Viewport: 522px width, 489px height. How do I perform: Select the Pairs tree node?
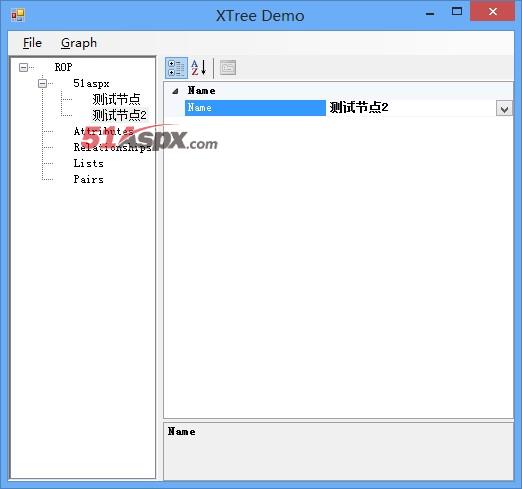click(x=88, y=179)
